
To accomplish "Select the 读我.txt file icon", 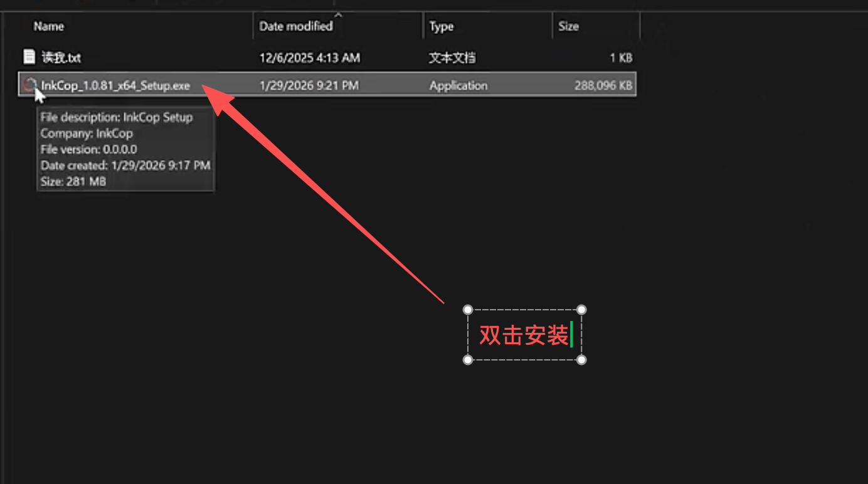I will pos(29,57).
